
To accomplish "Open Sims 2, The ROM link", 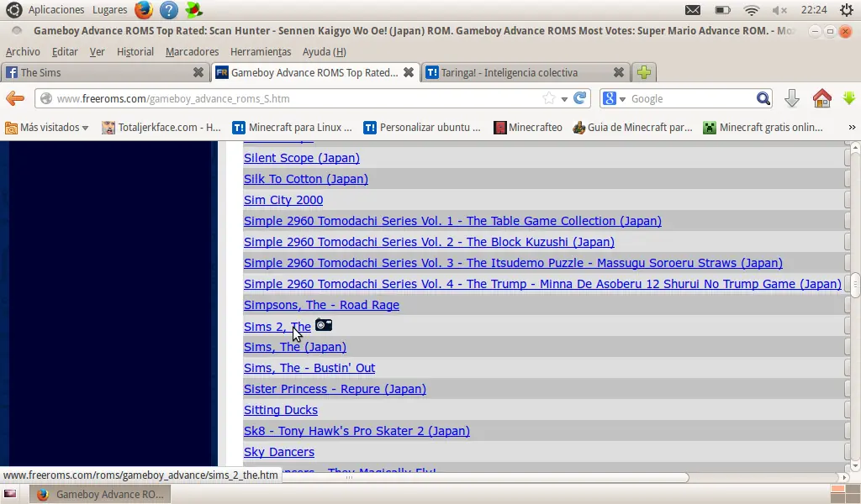I will [x=277, y=327].
